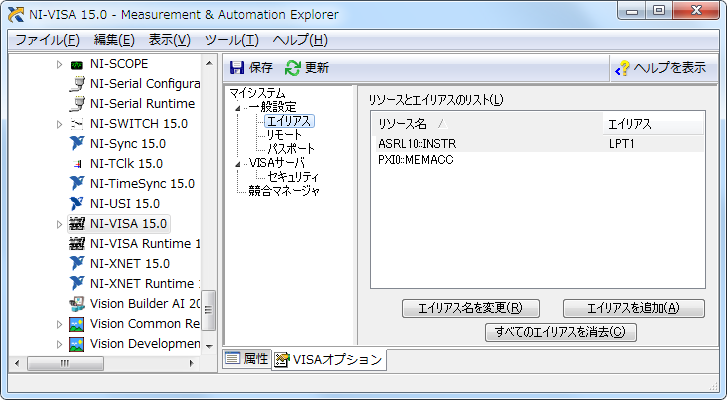This screenshot has width=727, height=400.
Task: Click the save (保存) floppy icon
Action: [236, 68]
